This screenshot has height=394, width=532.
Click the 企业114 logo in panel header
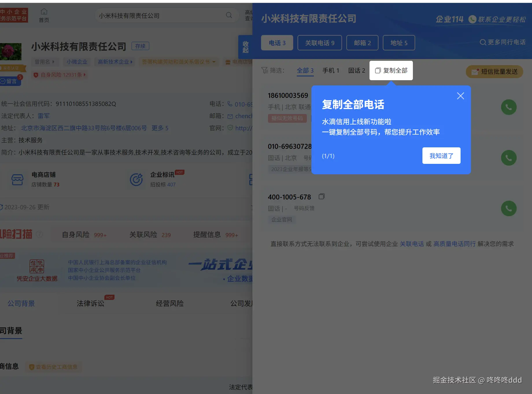pos(449,19)
